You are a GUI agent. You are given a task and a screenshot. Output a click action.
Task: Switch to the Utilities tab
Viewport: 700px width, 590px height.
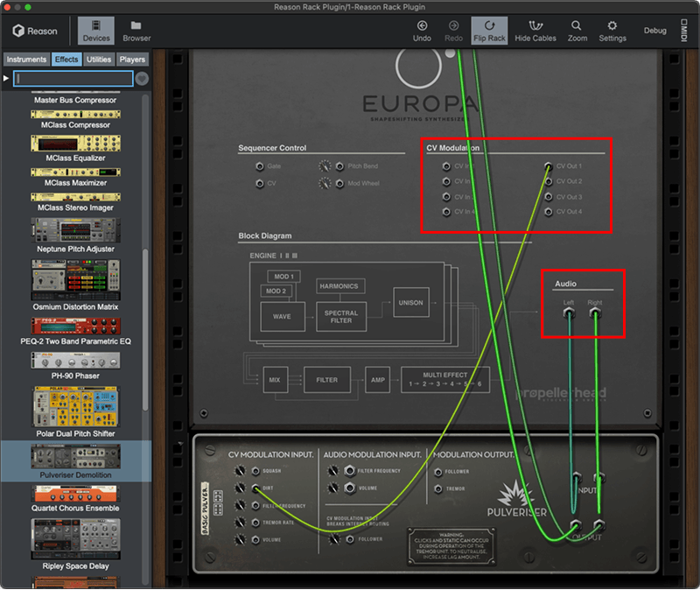[99, 60]
